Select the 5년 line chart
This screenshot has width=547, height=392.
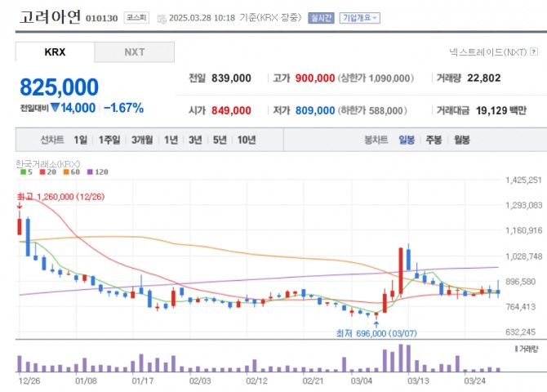click(x=220, y=140)
